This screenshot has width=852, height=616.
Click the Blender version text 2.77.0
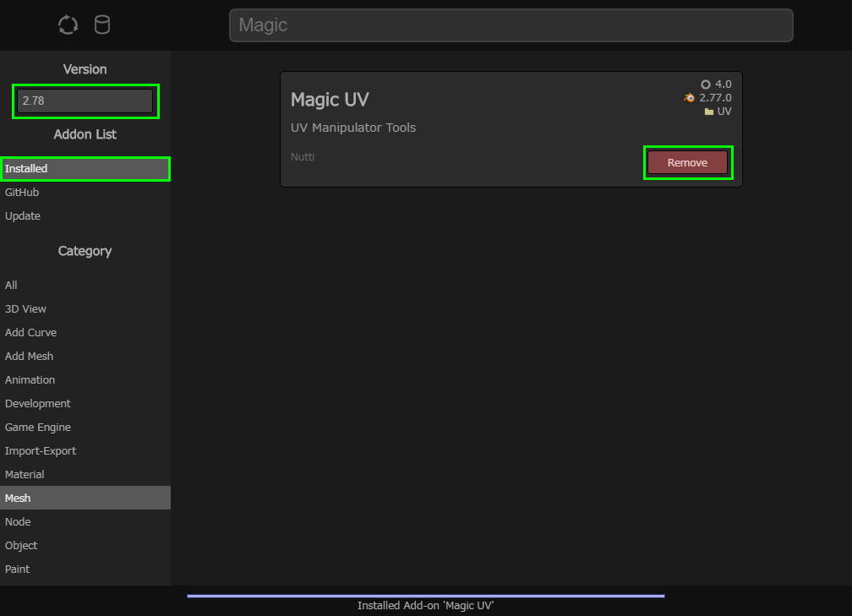click(x=715, y=98)
